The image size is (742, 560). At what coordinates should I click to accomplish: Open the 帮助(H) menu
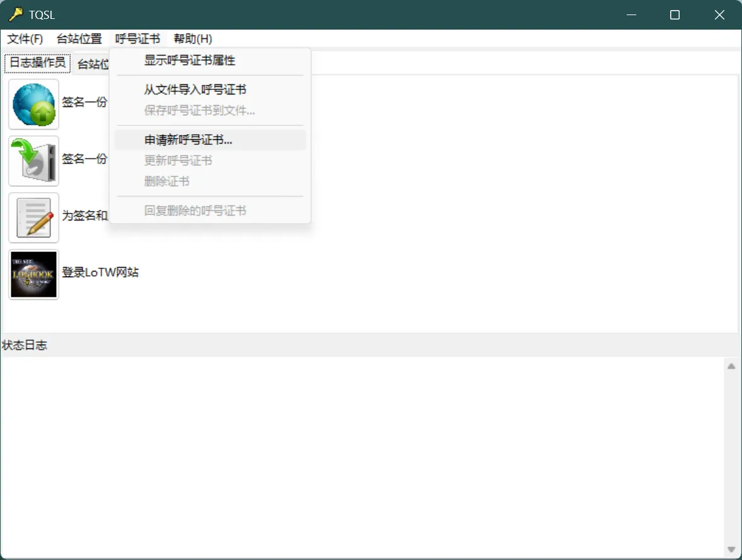tap(193, 39)
